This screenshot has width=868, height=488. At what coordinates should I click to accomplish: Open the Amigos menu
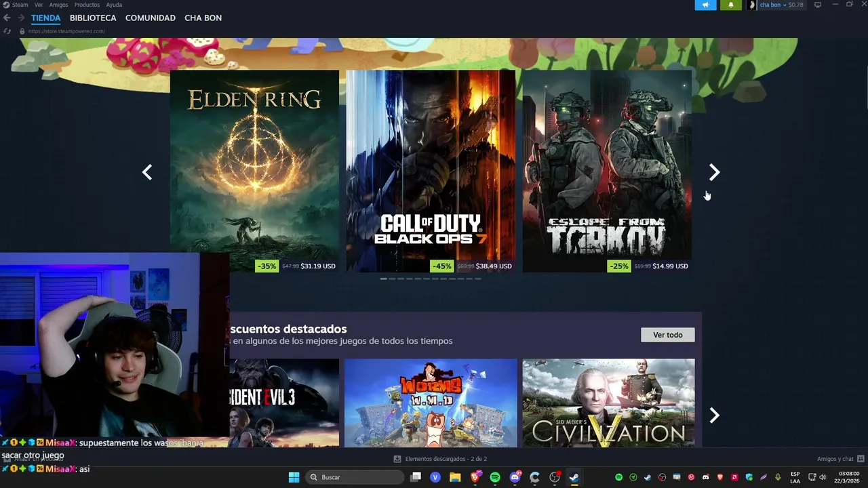(58, 5)
